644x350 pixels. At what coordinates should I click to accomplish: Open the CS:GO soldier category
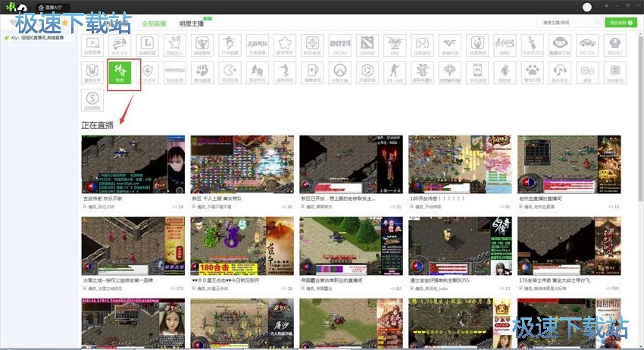(x=395, y=73)
